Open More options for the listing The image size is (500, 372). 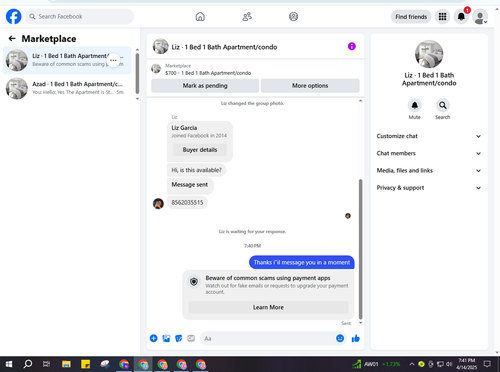310,86
